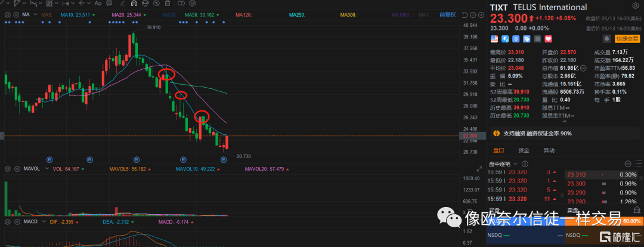Toggle the price alert bell icon
This screenshot has height=247, width=644.
(x=606, y=39)
